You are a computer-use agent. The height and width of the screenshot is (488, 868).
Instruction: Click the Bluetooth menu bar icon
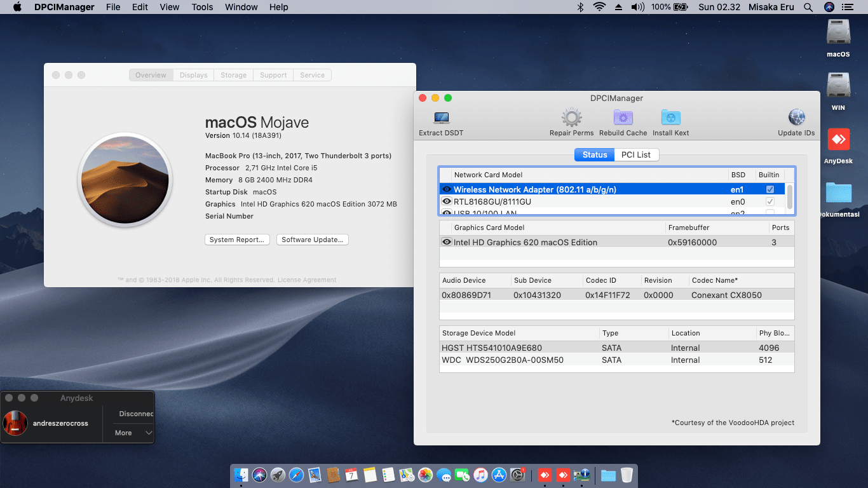click(x=580, y=7)
